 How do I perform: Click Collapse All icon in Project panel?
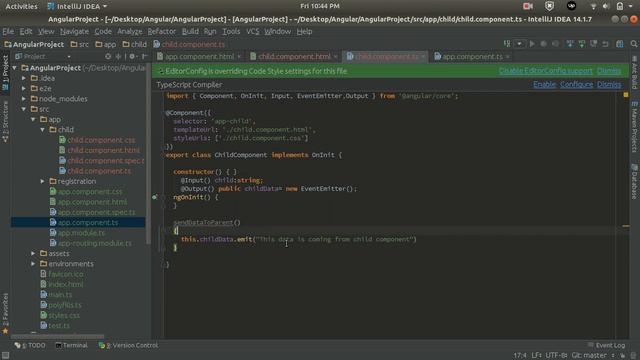click(118, 56)
